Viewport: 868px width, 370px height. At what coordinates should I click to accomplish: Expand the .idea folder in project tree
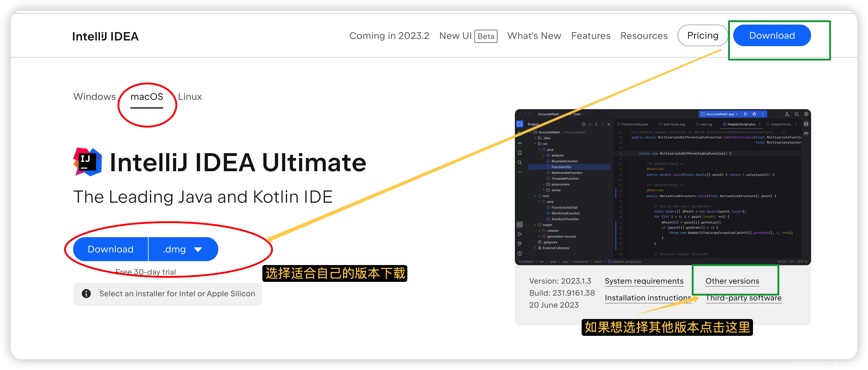point(535,138)
